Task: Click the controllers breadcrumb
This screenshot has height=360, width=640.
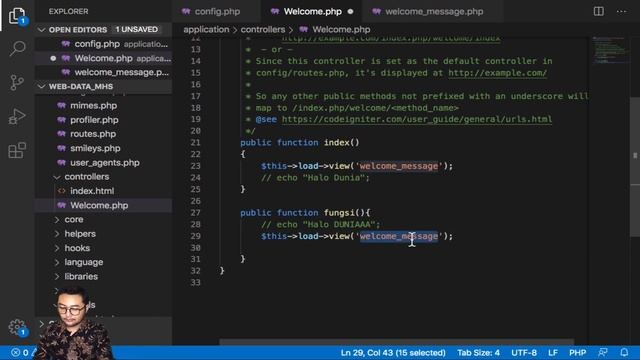Action: pos(263,30)
